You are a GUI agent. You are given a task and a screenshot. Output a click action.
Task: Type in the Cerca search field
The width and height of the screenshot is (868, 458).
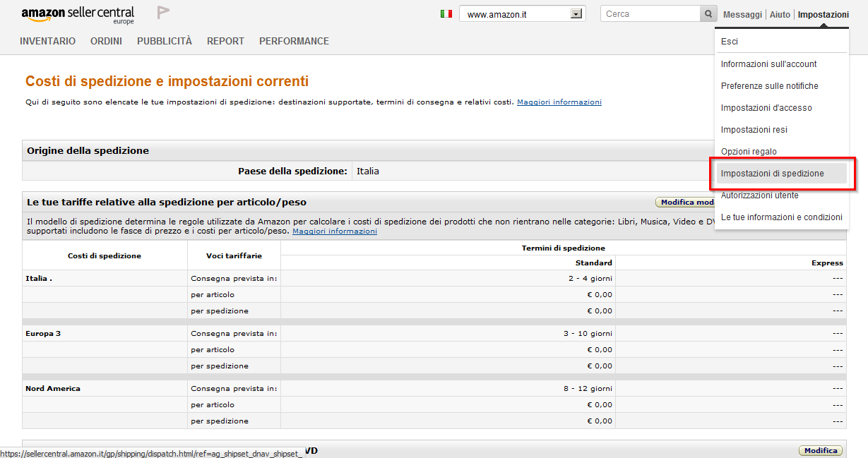click(650, 14)
